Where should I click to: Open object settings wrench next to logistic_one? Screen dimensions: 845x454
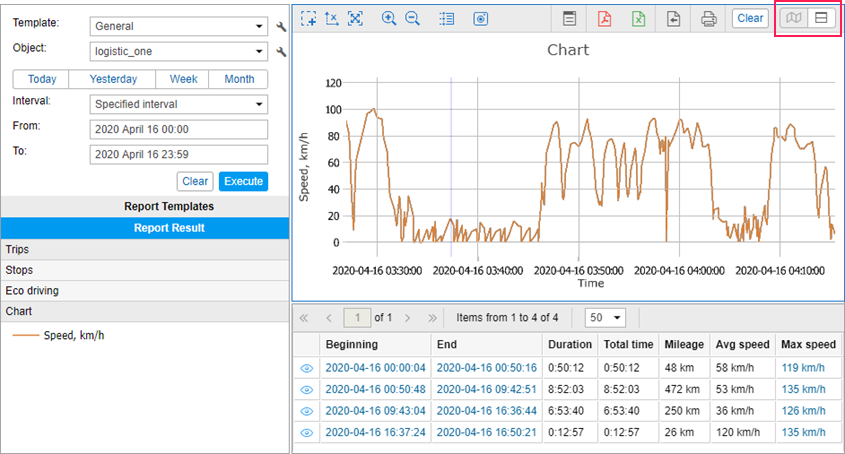click(x=281, y=52)
